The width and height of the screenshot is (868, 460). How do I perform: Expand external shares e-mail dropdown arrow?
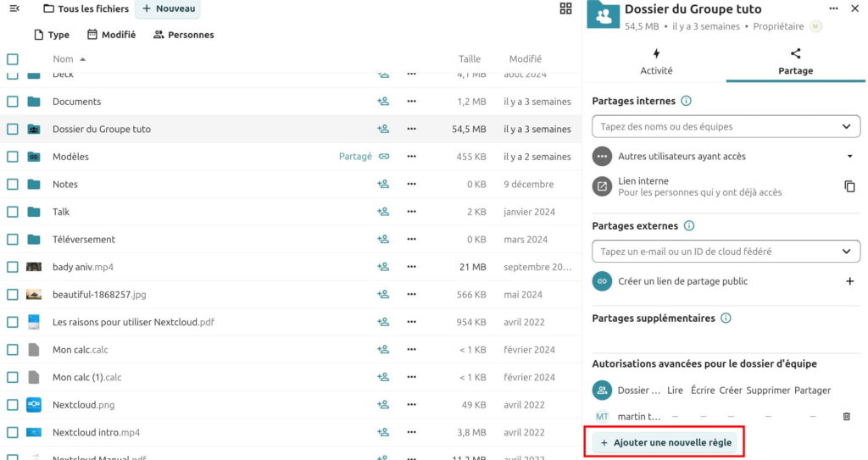click(847, 252)
